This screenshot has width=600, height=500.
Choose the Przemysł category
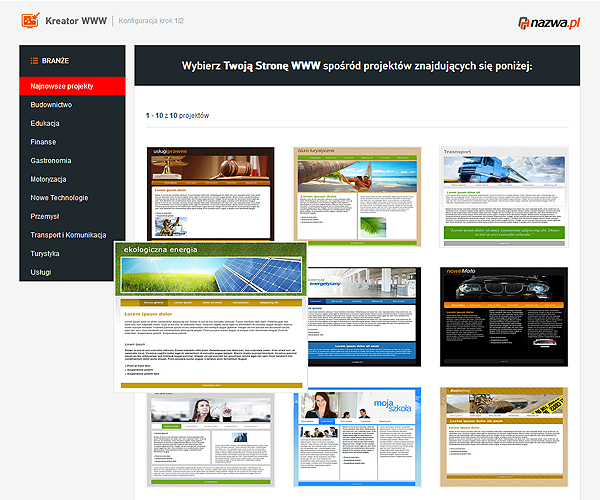point(45,217)
